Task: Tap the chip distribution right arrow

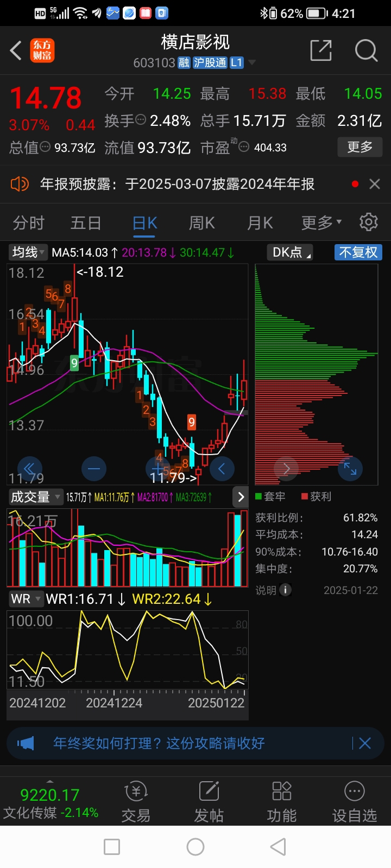Action: [286, 469]
